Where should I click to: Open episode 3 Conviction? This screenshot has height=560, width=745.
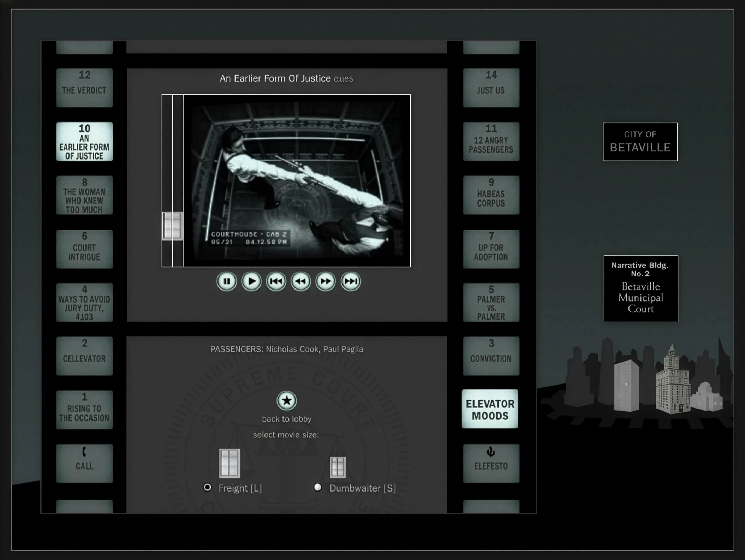491,356
